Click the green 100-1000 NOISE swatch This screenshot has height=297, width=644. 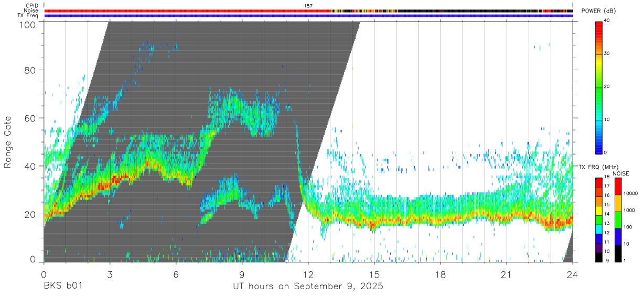pyautogui.click(x=618, y=220)
